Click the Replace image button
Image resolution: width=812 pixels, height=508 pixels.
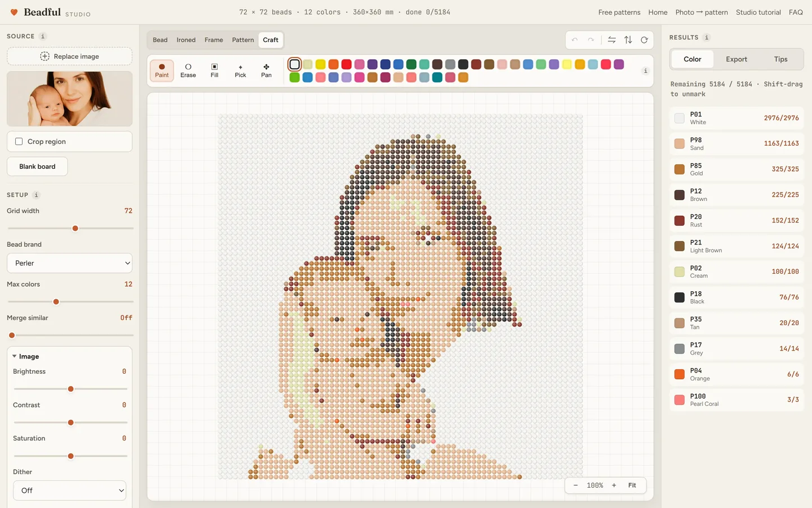[69, 56]
